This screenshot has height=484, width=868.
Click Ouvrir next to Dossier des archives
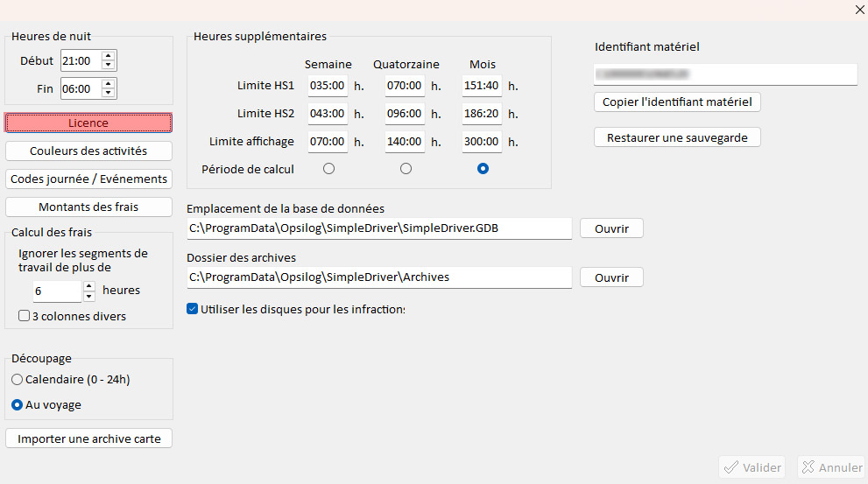pyautogui.click(x=611, y=277)
